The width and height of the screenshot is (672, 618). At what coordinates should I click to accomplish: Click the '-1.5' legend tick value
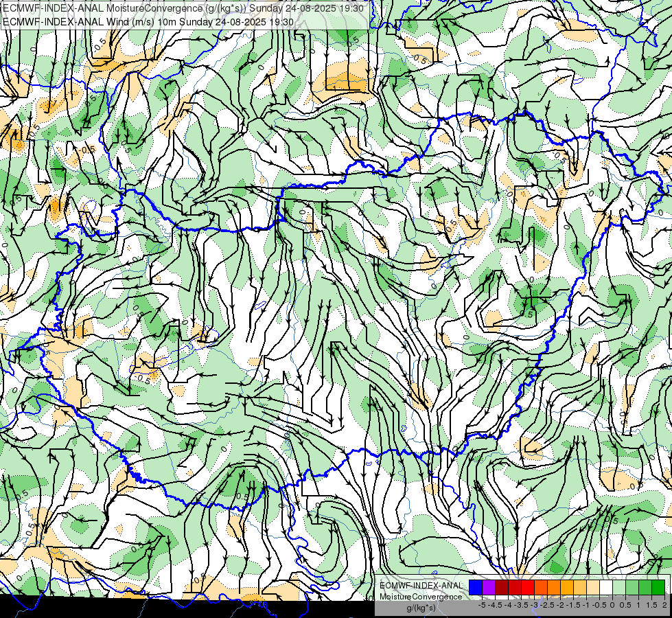pos(573,605)
